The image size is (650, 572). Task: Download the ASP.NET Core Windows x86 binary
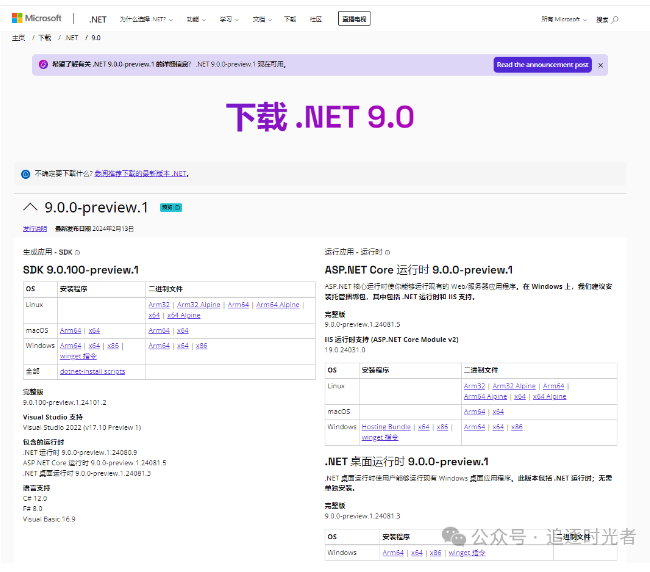click(x=517, y=427)
